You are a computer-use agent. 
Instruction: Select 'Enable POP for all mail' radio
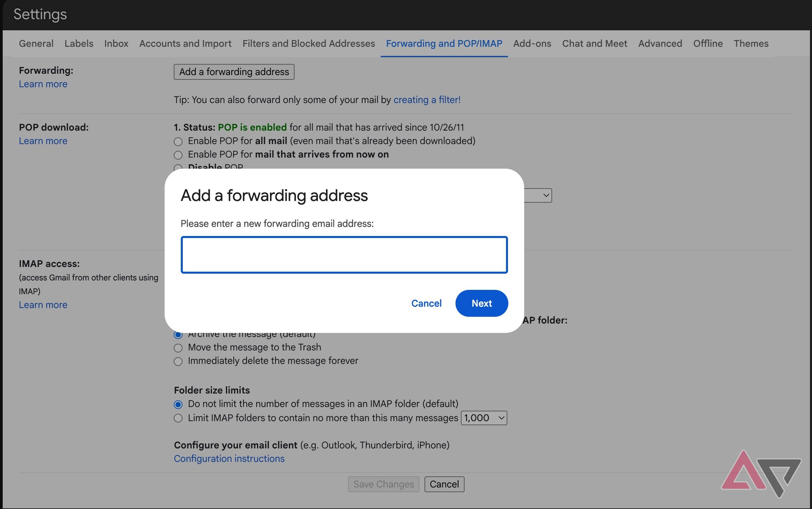coord(178,141)
